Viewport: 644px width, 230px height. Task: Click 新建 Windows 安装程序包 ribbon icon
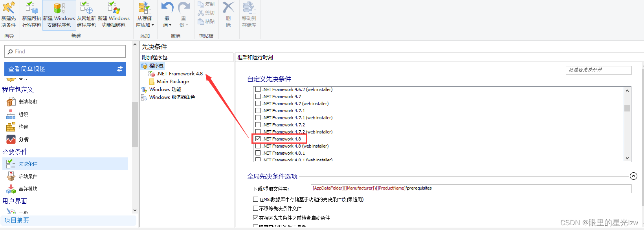[x=59, y=15]
